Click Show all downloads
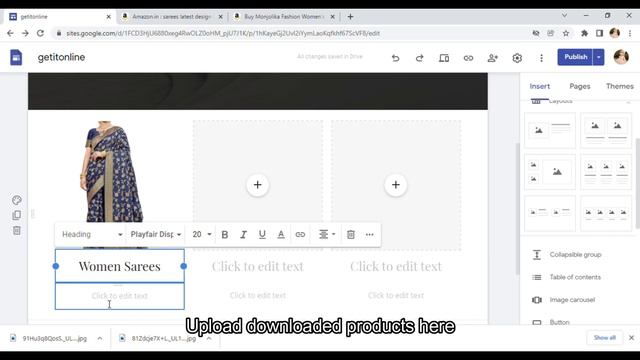The image size is (640, 360). click(604, 338)
